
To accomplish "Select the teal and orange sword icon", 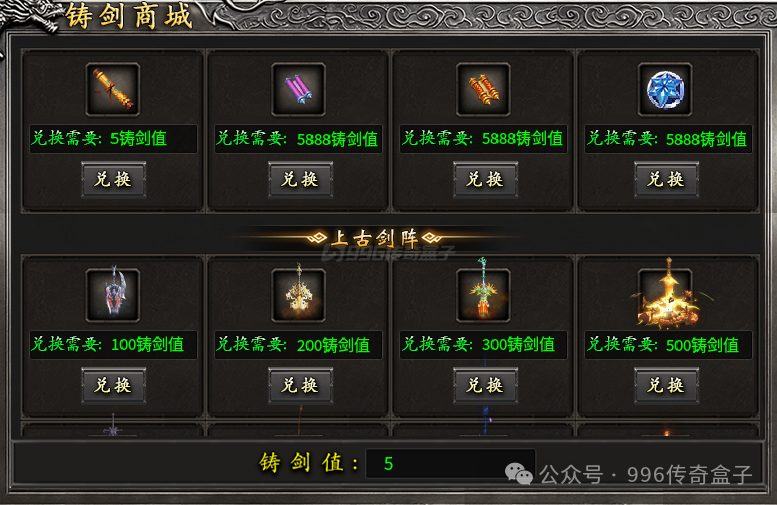I will pyautogui.click(x=483, y=292).
